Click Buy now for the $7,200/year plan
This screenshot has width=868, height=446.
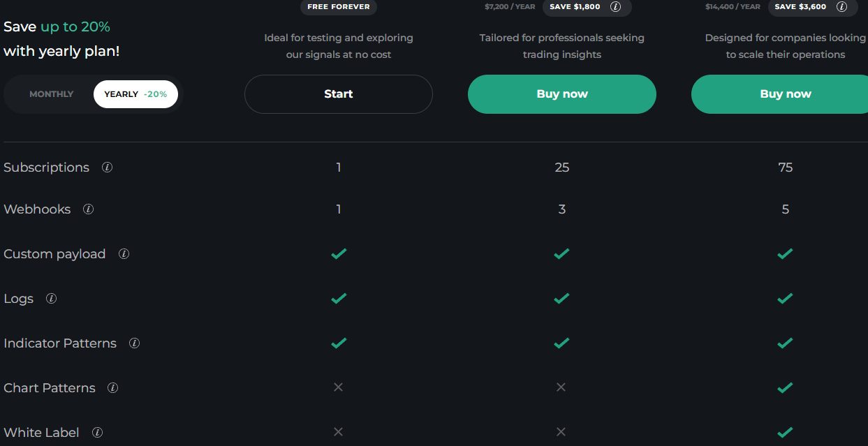[x=562, y=94]
